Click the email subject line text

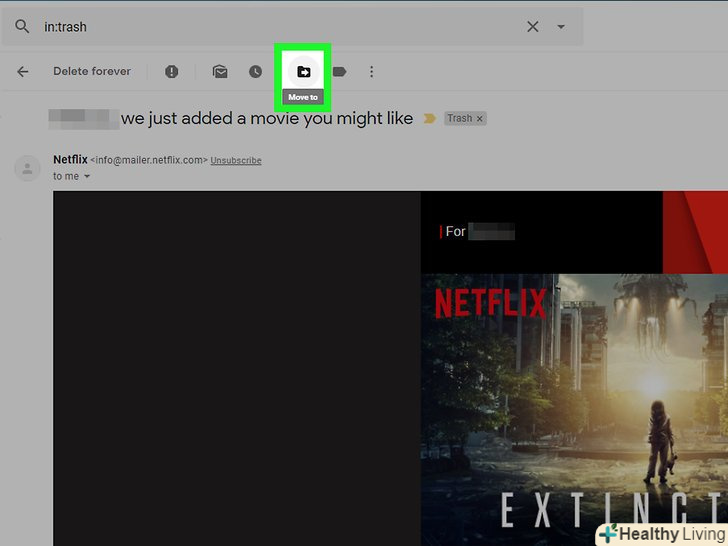(267, 118)
